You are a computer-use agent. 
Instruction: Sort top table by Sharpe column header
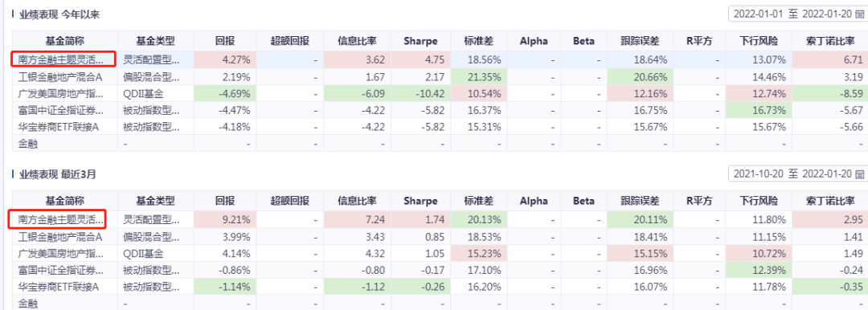point(420,41)
